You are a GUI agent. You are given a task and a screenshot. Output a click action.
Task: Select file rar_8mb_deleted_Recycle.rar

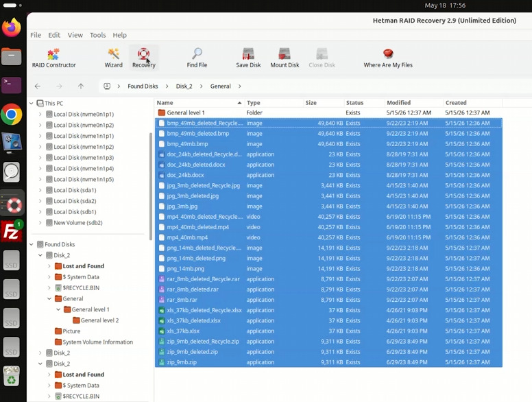[x=328, y=279]
